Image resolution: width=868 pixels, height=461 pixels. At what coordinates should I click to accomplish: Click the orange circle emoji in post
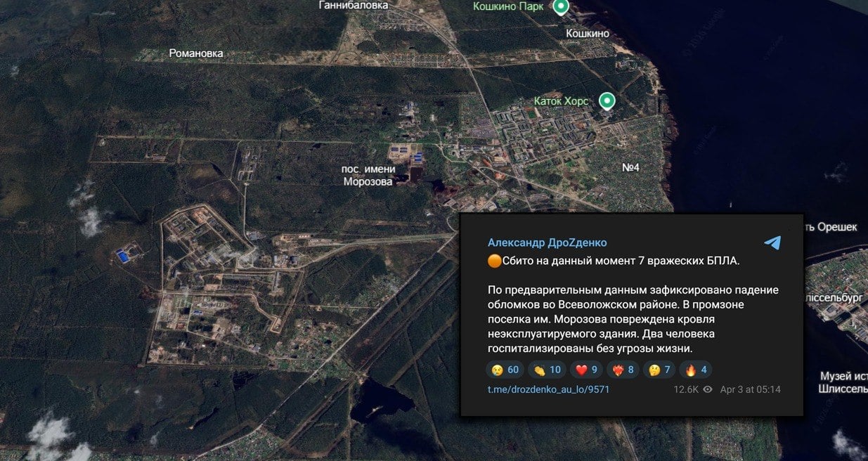click(494, 261)
